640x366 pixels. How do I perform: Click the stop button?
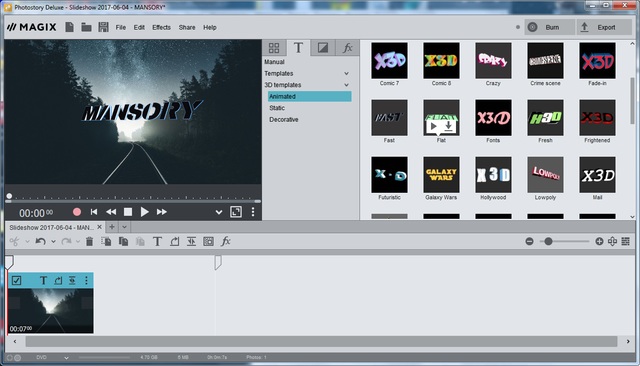click(x=128, y=212)
